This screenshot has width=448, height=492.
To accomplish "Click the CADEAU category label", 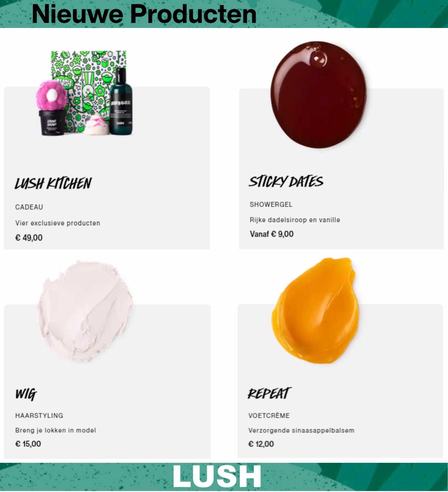I will tap(29, 207).
